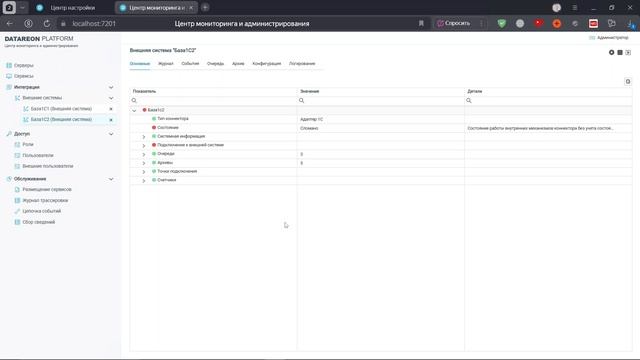Switch to the Очередь tab
Image resolution: width=640 pixels, height=360 pixels.
pyautogui.click(x=215, y=64)
